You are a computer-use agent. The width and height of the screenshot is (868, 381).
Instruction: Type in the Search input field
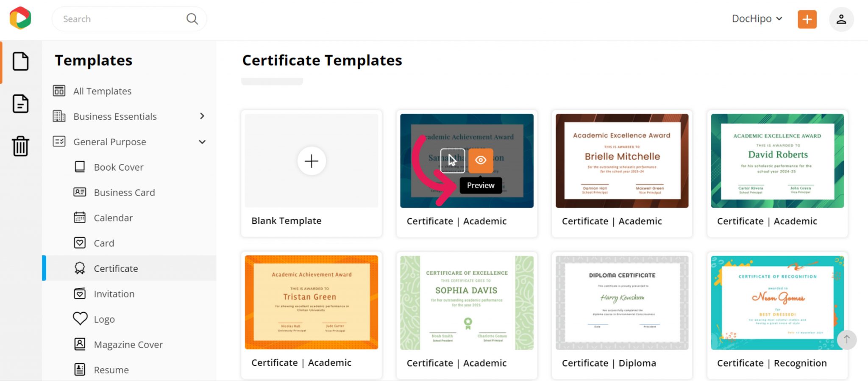pos(121,19)
